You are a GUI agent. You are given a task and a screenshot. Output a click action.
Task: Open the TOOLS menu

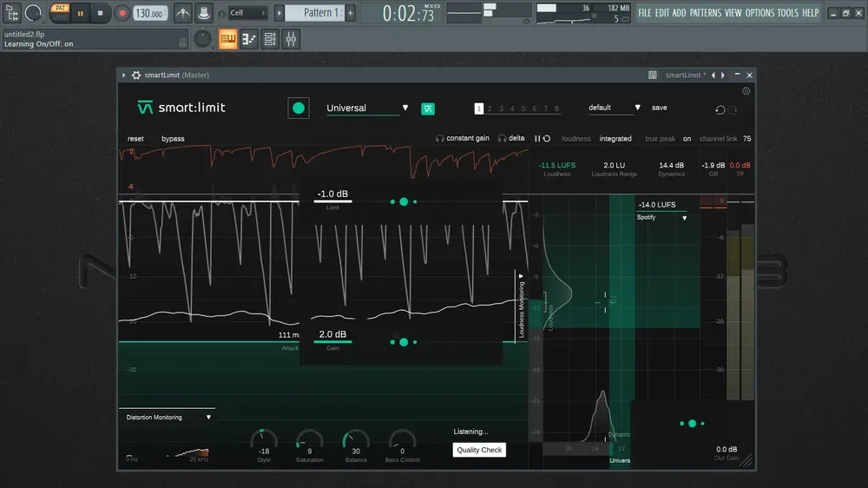pyautogui.click(x=788, y=13)
